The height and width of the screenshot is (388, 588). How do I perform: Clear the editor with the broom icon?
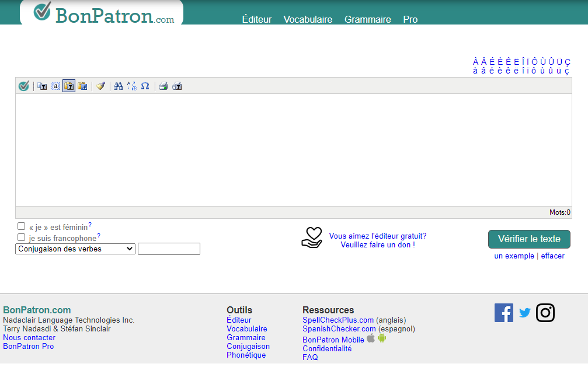coord(100,86)
